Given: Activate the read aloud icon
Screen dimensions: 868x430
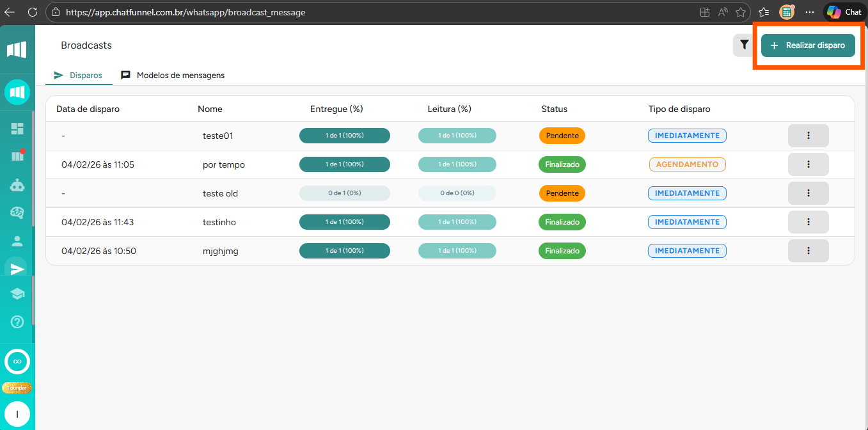Looking at the screenshot, I should (723, 12).
